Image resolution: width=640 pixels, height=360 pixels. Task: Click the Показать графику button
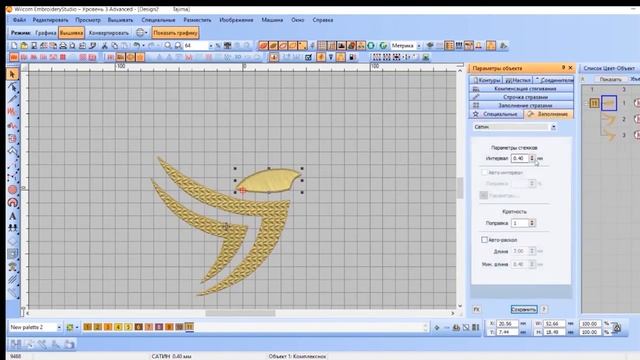[x=176, y=33]
